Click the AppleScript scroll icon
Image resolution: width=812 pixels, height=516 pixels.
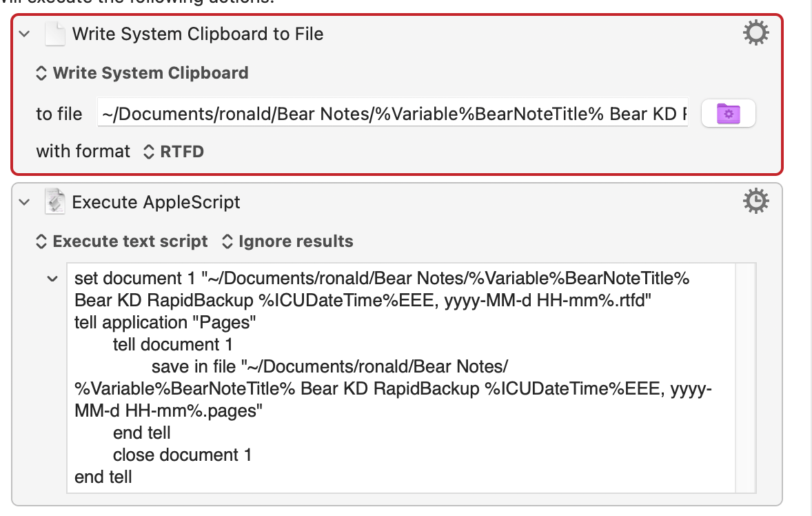[x=54, y=201]
